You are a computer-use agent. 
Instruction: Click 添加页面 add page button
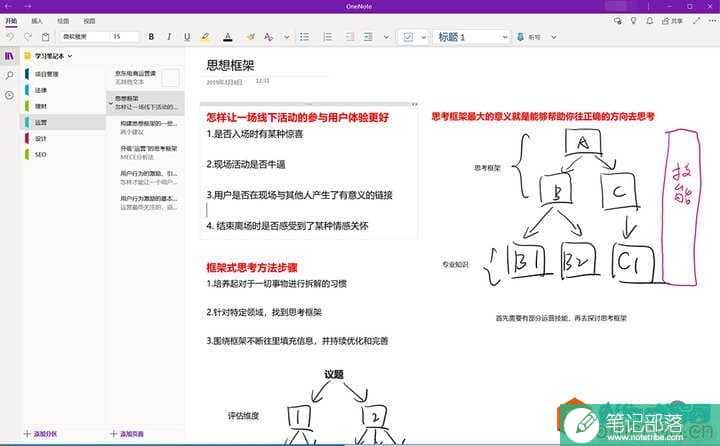click(127, 434)
